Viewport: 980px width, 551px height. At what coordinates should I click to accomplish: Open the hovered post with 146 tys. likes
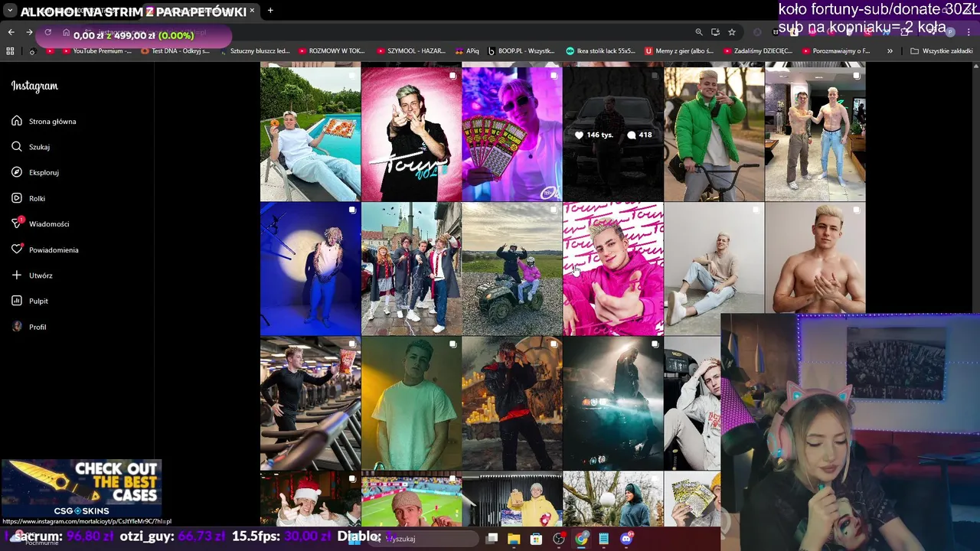[613, 134]
